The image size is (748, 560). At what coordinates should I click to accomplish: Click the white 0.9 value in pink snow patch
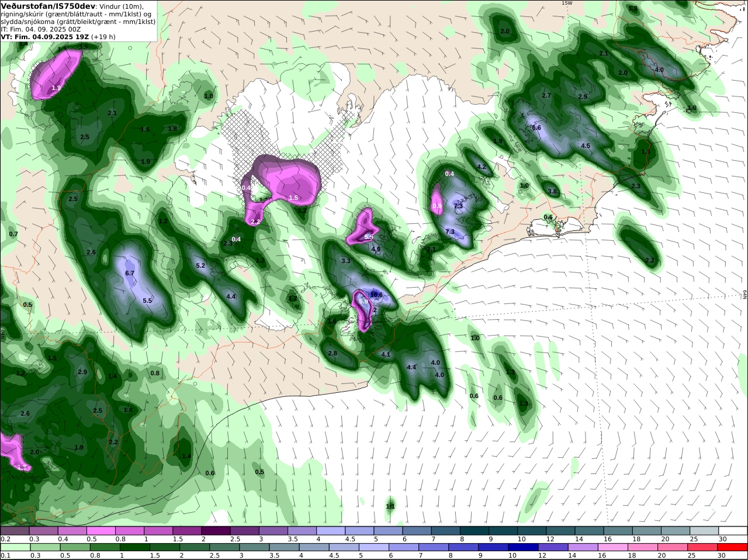click(x=437, y=206)
